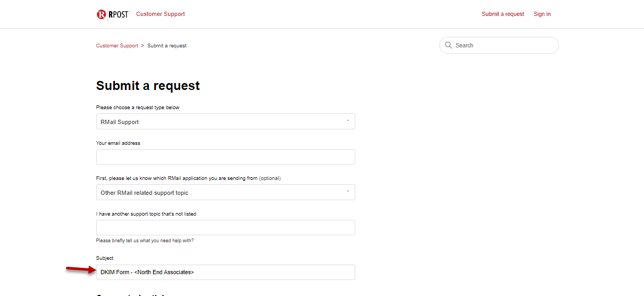Click the RMail Support dropdown arrow
644x296 pixels.
348,121
